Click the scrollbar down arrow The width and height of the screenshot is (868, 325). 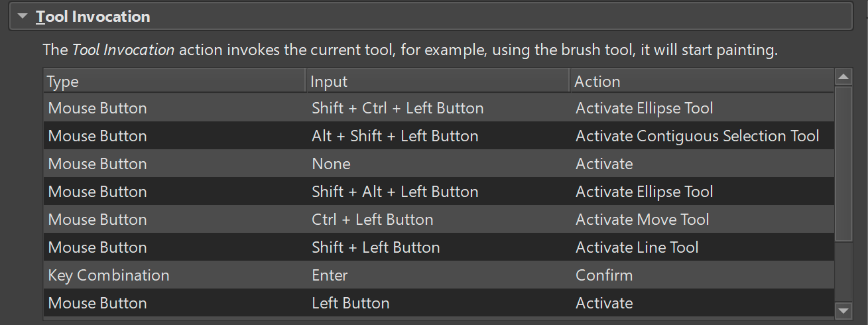pyautogui.click(x=843, y=310)
